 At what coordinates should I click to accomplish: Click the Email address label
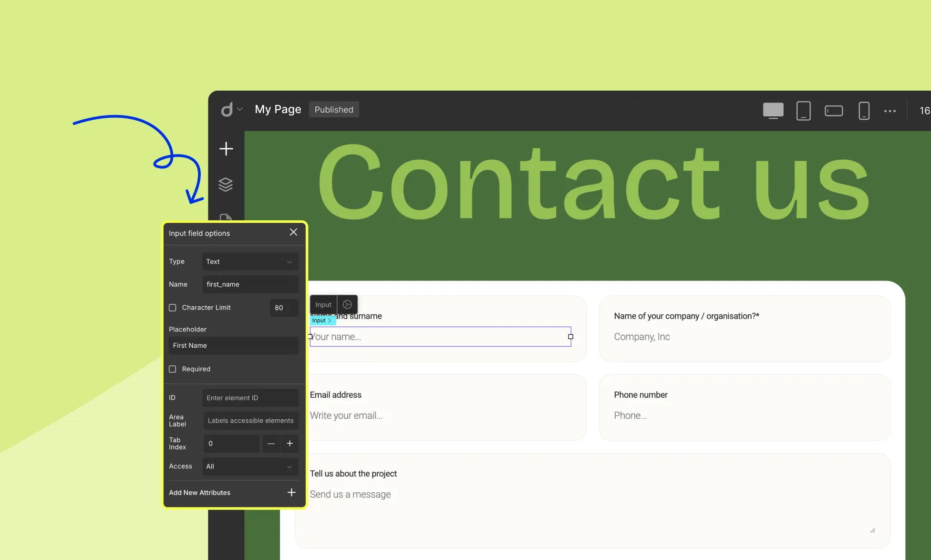point(335,395)
